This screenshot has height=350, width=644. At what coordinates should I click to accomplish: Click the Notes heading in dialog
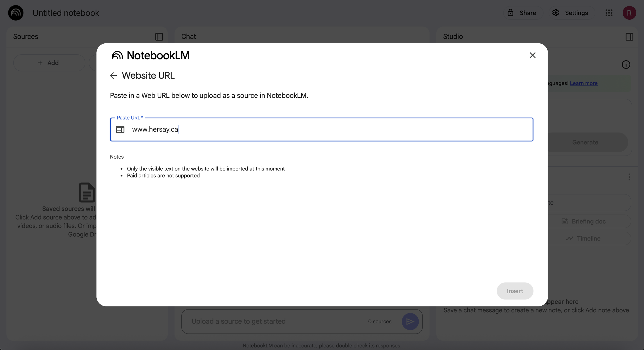[117, 157]
